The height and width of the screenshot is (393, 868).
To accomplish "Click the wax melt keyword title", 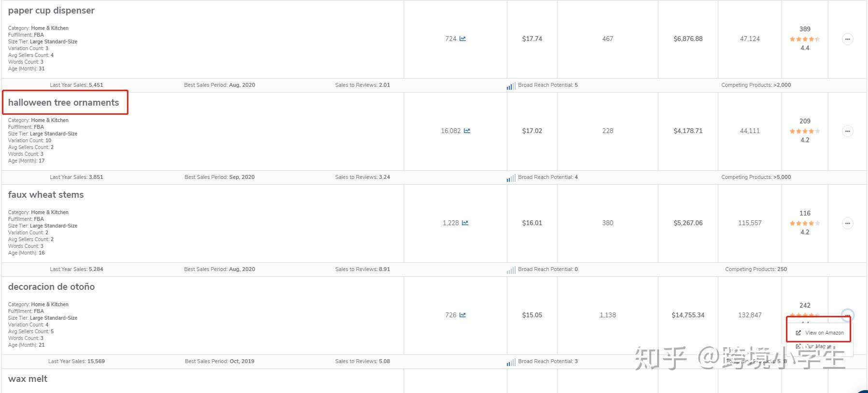I will (x=28, y=379).
